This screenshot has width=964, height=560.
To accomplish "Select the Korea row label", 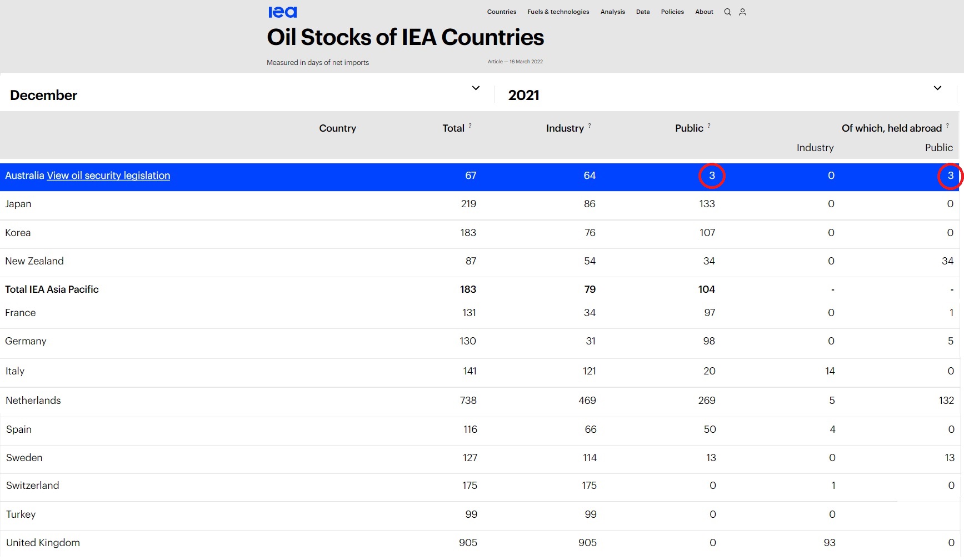I will 18,233.
